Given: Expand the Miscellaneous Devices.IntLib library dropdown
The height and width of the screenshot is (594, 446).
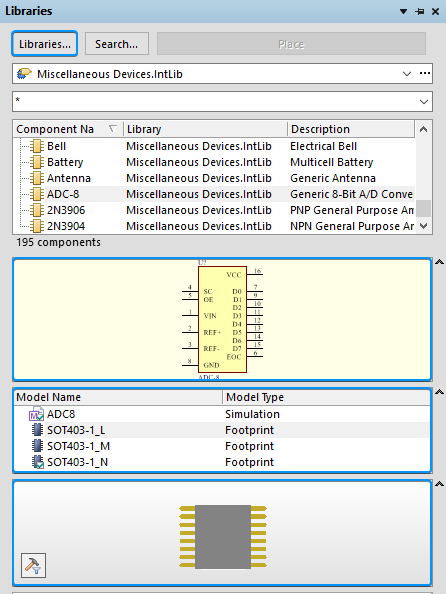Looking at the screenshot, I should [407, 73].
